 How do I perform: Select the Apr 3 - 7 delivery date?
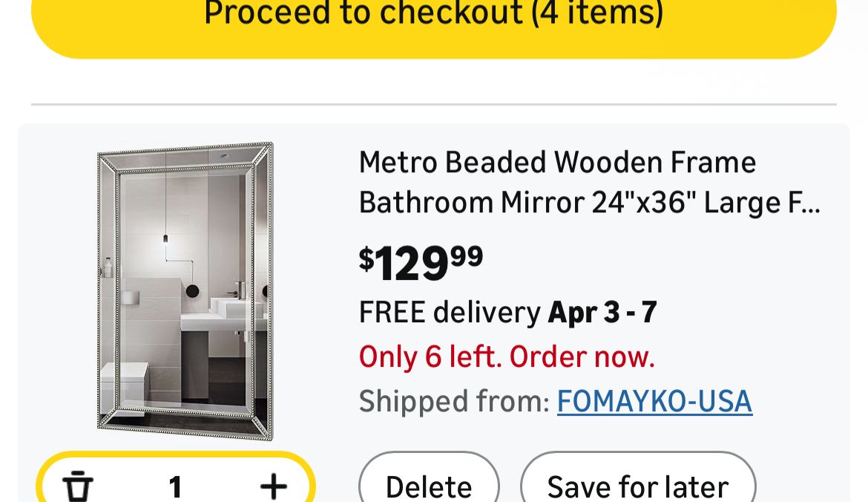[602, 312]
